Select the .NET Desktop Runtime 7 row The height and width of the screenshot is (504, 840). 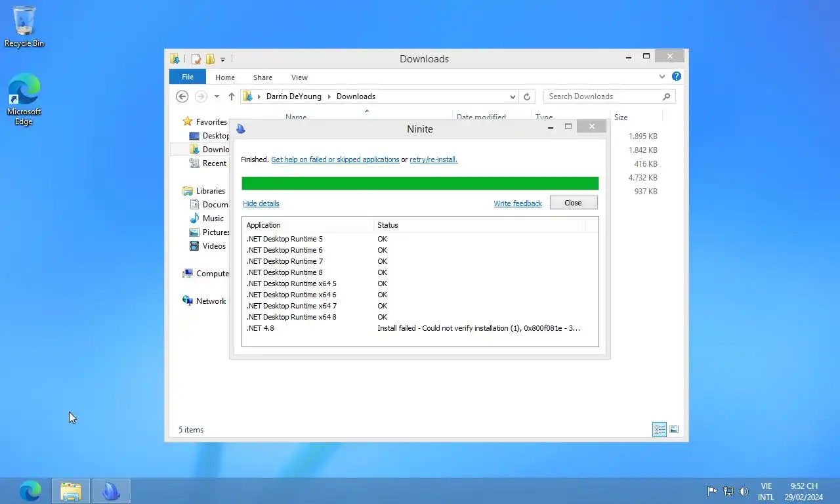420,261
